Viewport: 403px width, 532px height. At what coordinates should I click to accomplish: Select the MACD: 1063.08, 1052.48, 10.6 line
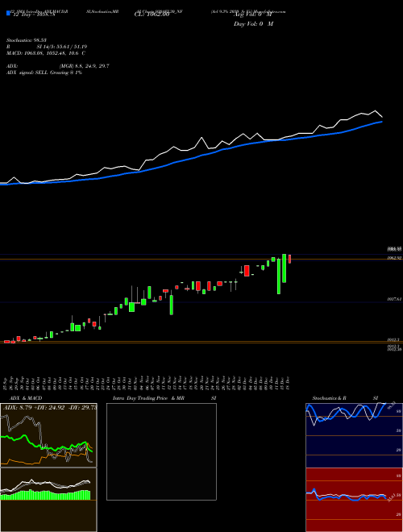[x=46, y=53]
